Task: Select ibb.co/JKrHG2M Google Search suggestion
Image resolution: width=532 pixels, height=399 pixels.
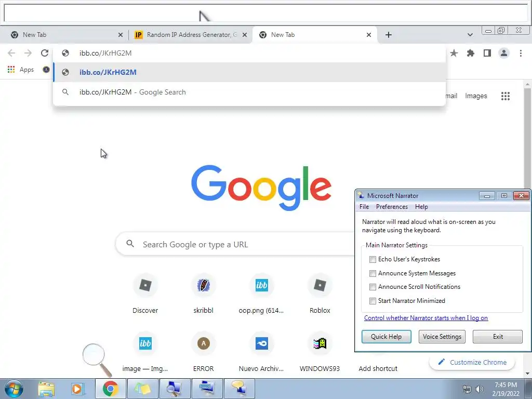Action: (249, 92)
